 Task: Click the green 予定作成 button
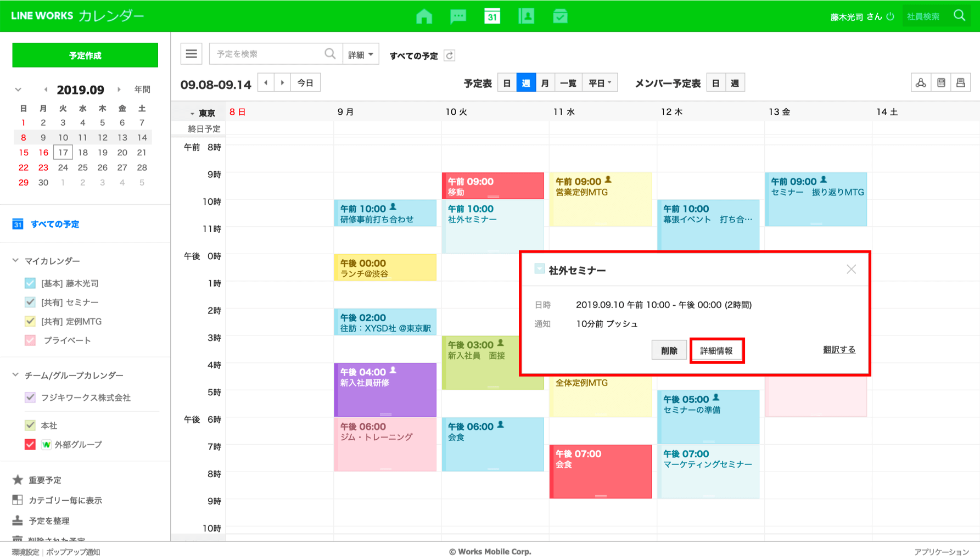click(x=85, y=55)
